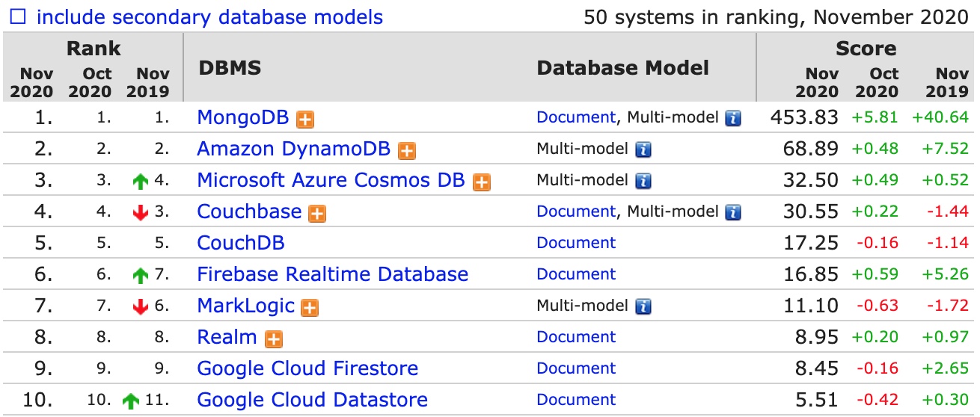
Task: Click the plus icon next to MarkLogic
Action: tap(310, 307)
